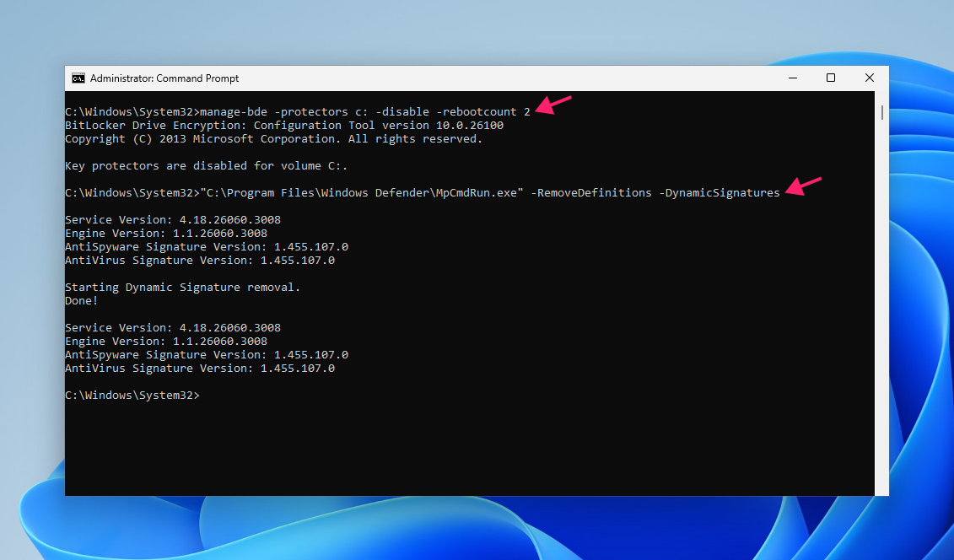Click 'BitLocker Drive Encryption: Configuration Tool' line
Image resolution: width=954 pixels, height=560 pixels.
click(x=284, y=126)
